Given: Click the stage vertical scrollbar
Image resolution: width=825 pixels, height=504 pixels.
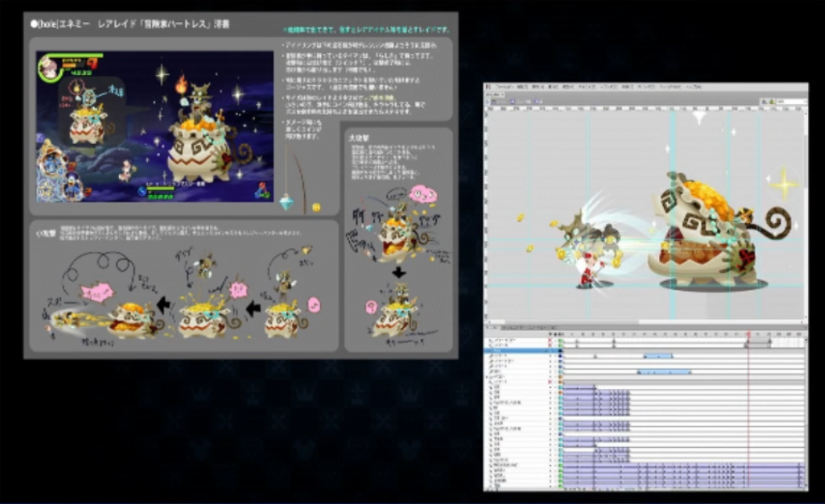Looking at the screenshot, I should pos(805,216).
